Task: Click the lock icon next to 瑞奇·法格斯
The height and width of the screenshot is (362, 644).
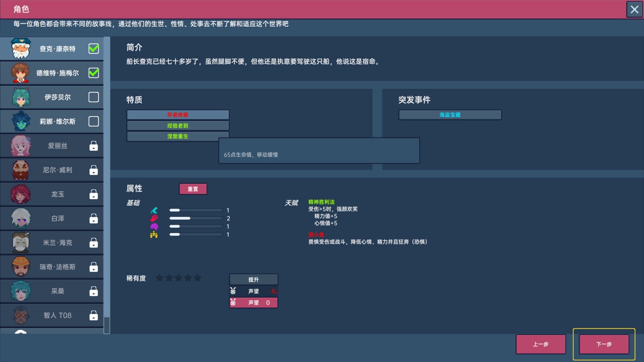Action: click(94, 267)
